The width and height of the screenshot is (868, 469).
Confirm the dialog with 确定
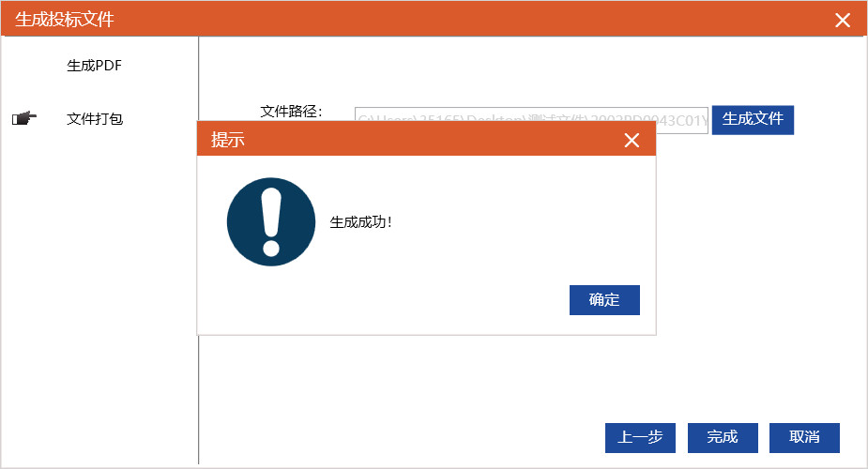point(604,300)
